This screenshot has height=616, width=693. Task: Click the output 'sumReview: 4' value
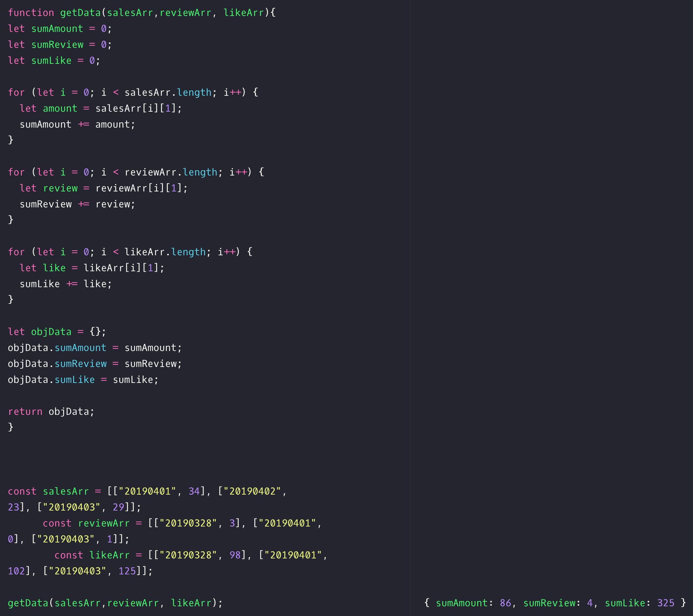558,603
